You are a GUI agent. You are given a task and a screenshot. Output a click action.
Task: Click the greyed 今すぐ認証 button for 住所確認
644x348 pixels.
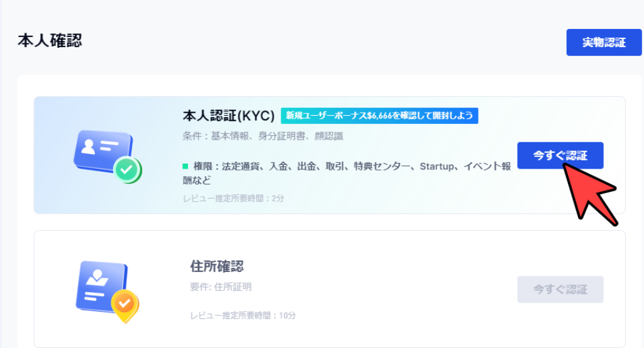tap(560, 289)
